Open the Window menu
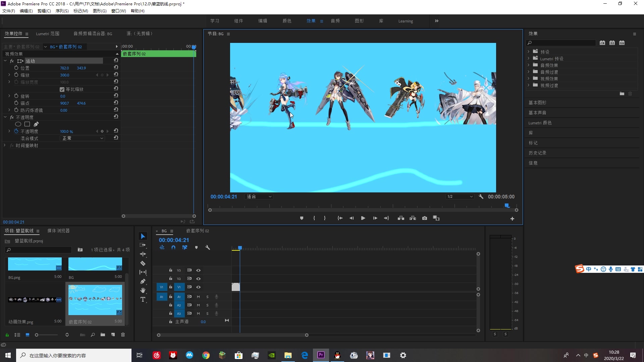Image resolution: width=644 pixels, height=362 pixels. click(118, 11)
